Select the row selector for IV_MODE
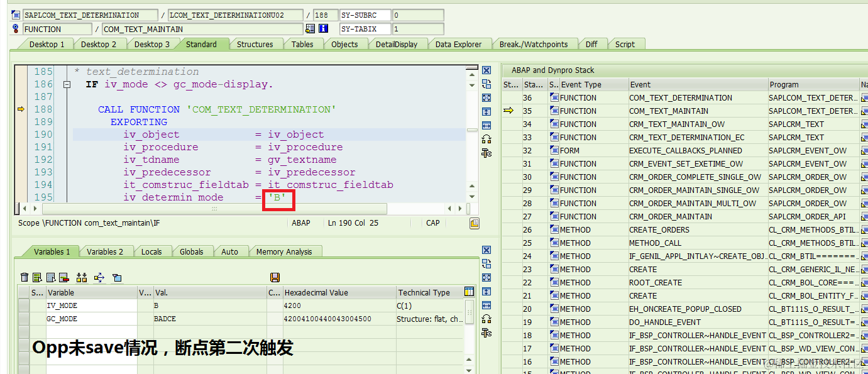 click(23, 305)
